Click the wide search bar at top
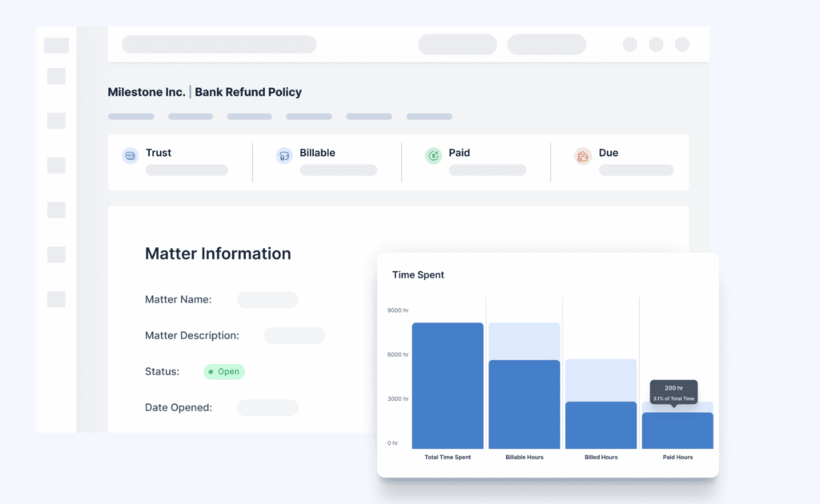 [219, 45]
